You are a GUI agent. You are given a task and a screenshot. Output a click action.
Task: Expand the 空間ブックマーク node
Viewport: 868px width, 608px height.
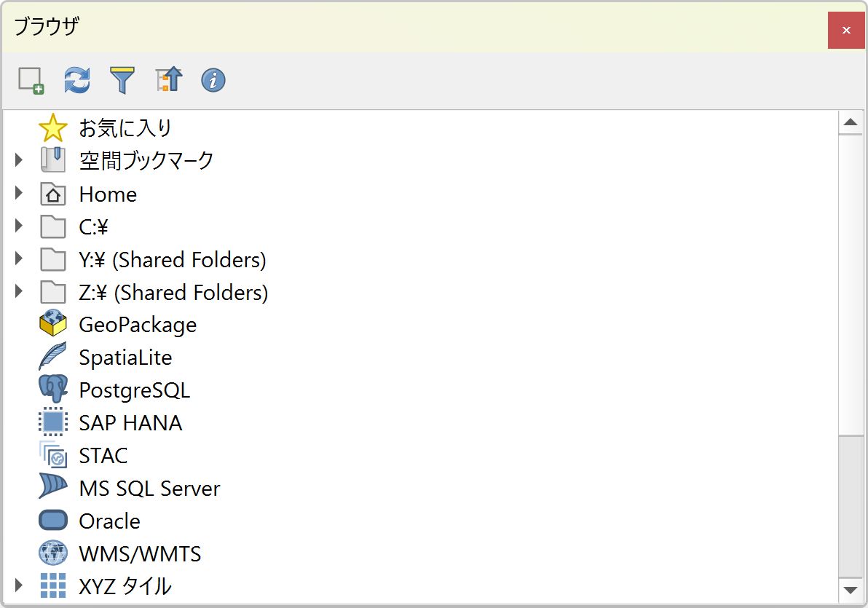click(19, 160)
